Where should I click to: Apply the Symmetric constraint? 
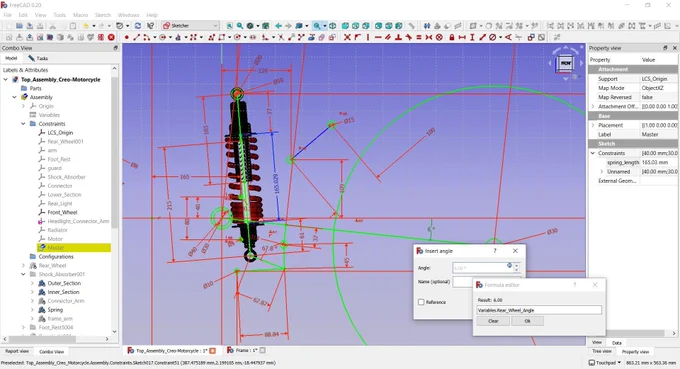coord(429,37)
